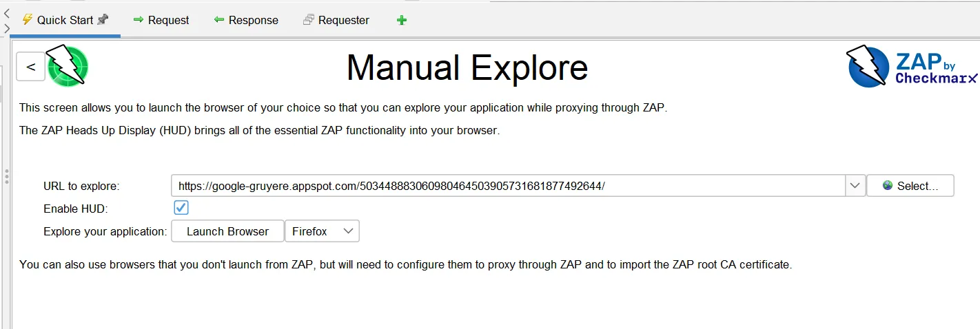Click the green plus add-tab icon
The image size is (980, 329).
[x=402, y=20]
